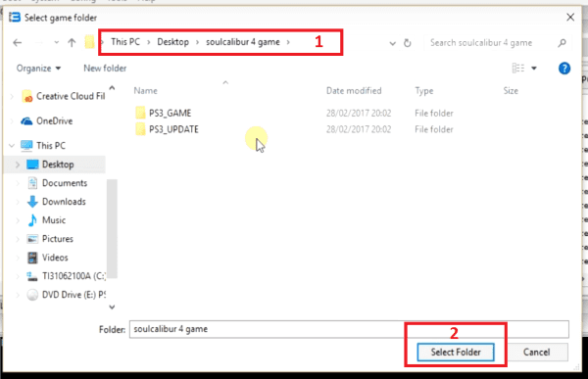
Task: Open the Organize menu
Action: (38, 69)
